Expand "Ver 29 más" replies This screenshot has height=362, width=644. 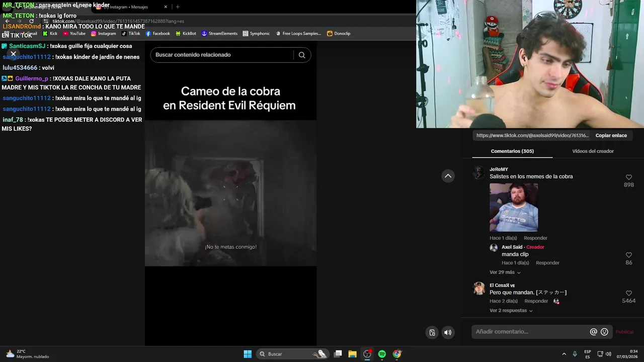(x=505, y=272)
